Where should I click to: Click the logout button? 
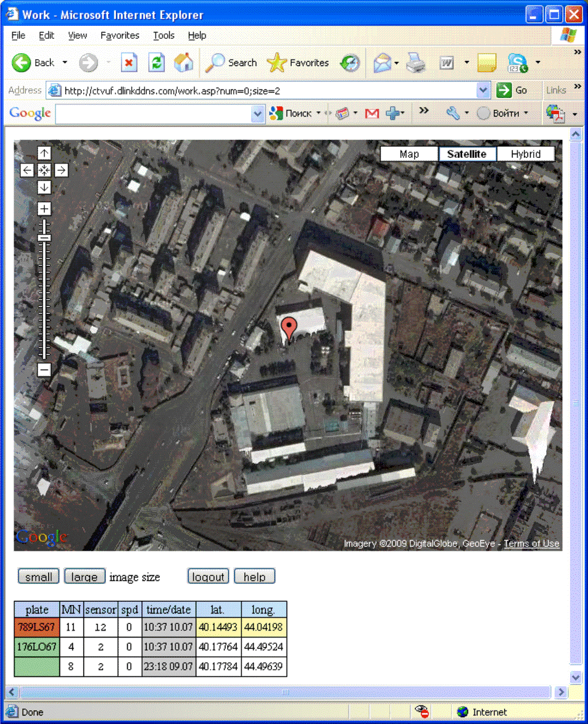click(208, 576)
